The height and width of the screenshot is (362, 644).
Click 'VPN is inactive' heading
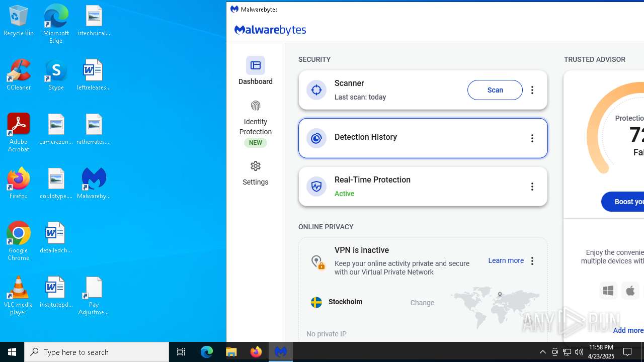pyautogui.click(x=362, y=250)
